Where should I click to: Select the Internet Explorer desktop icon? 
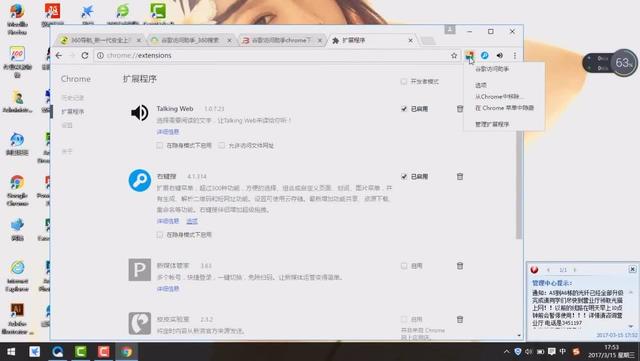pyautogui.click(x=17, y=276)
